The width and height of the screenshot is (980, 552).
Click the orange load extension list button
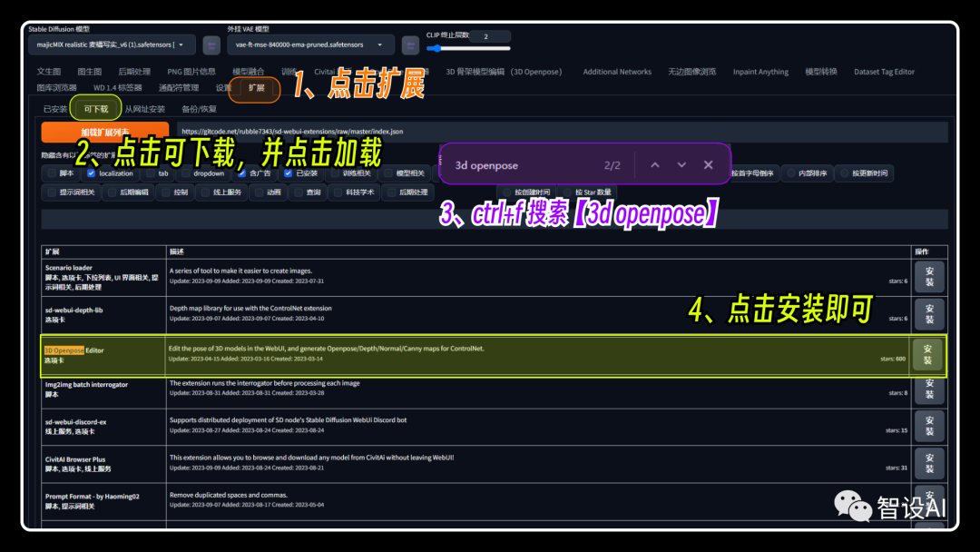(105, 132)
